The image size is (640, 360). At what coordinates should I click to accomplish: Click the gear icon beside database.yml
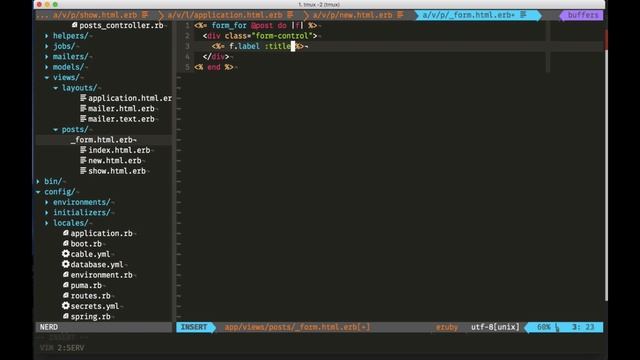pyautogui.click(x=66, y=264)
